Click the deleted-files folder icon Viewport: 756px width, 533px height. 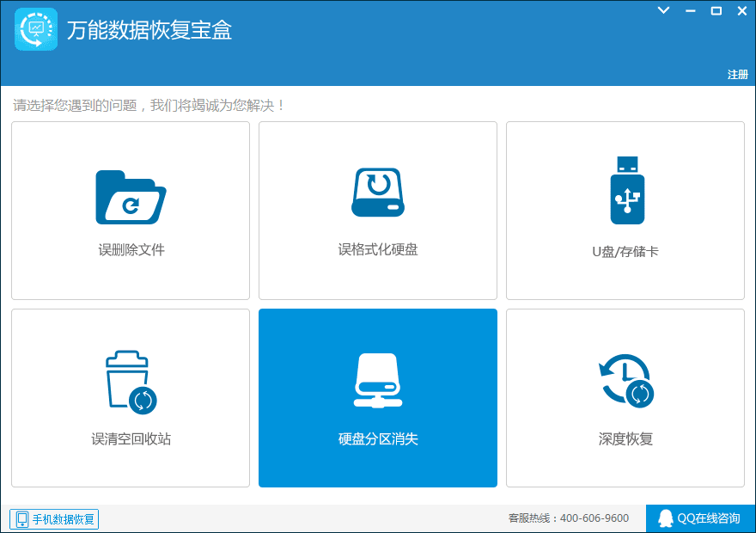click(x=131, y=197)
